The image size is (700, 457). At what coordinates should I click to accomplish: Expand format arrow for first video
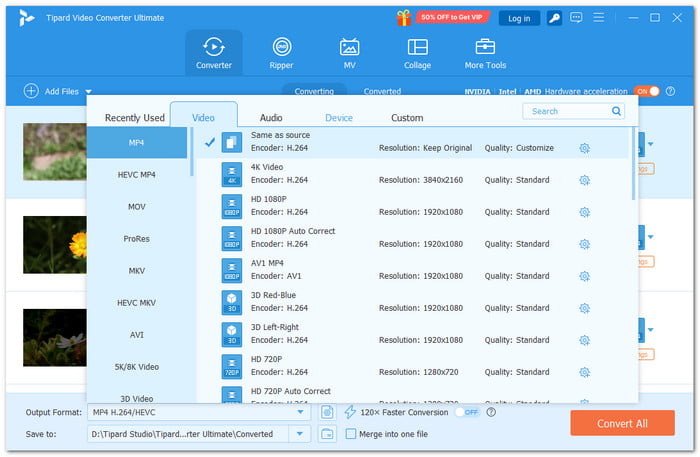pos(650,144)
